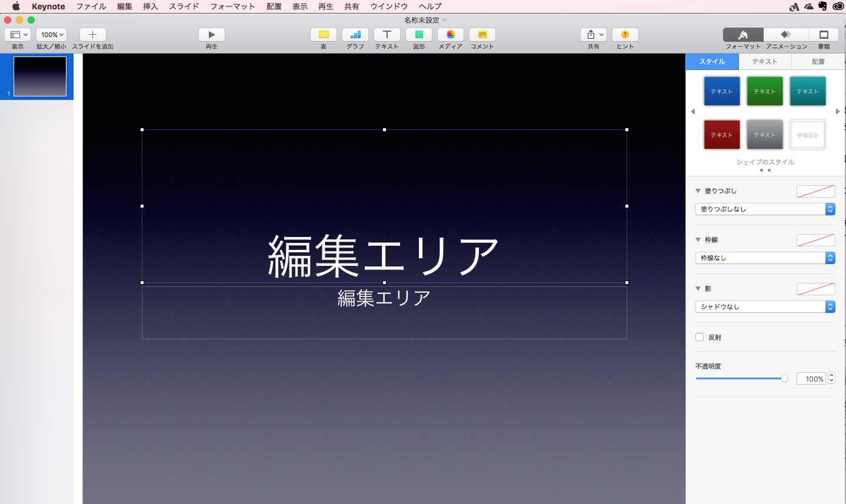
Task: Open the フォーマット menu in menu bar
Action: [x=232, y=6]
